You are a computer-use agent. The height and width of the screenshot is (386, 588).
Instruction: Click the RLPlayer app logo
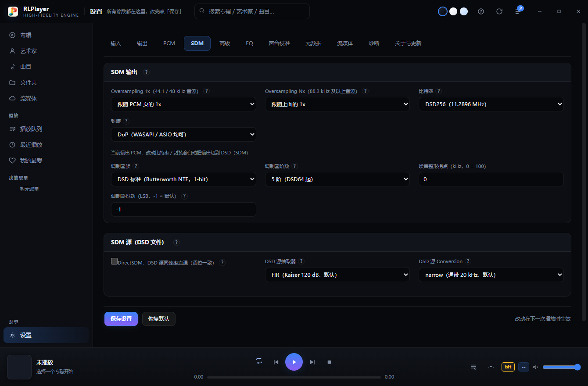tap(13, 11)
